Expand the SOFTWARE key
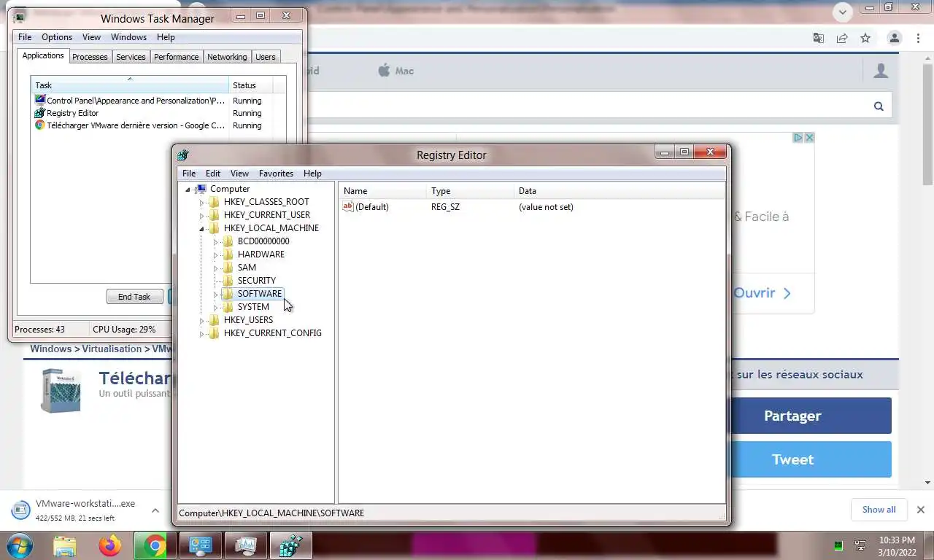The width and height of the screenshot is (934, 560). (x=216, y=294)
